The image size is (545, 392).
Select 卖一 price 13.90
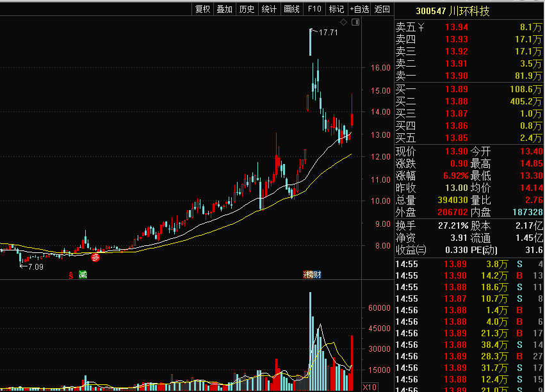(x=457, y=76)
